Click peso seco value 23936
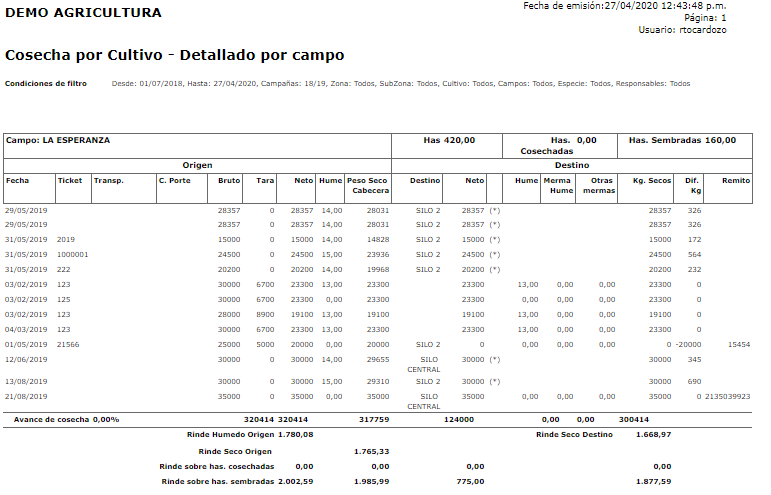Screen dimensions: 771x495 click(378, 255)
